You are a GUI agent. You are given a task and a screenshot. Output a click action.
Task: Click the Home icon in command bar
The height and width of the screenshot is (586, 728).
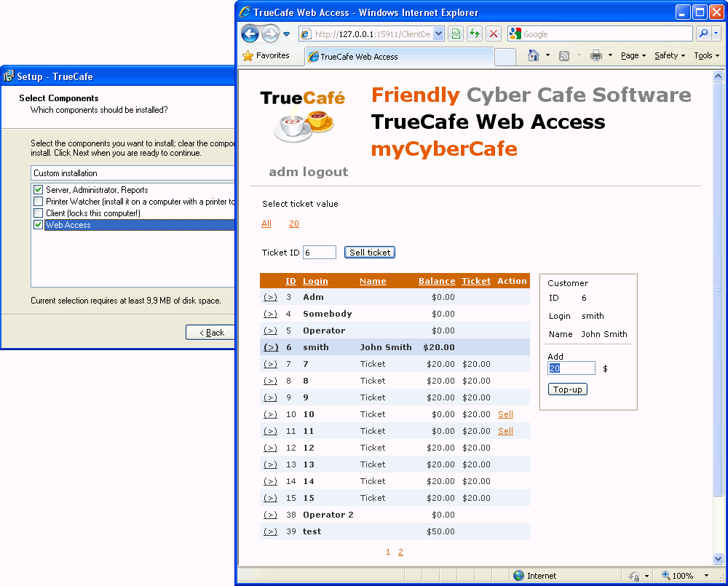[534, 56]
